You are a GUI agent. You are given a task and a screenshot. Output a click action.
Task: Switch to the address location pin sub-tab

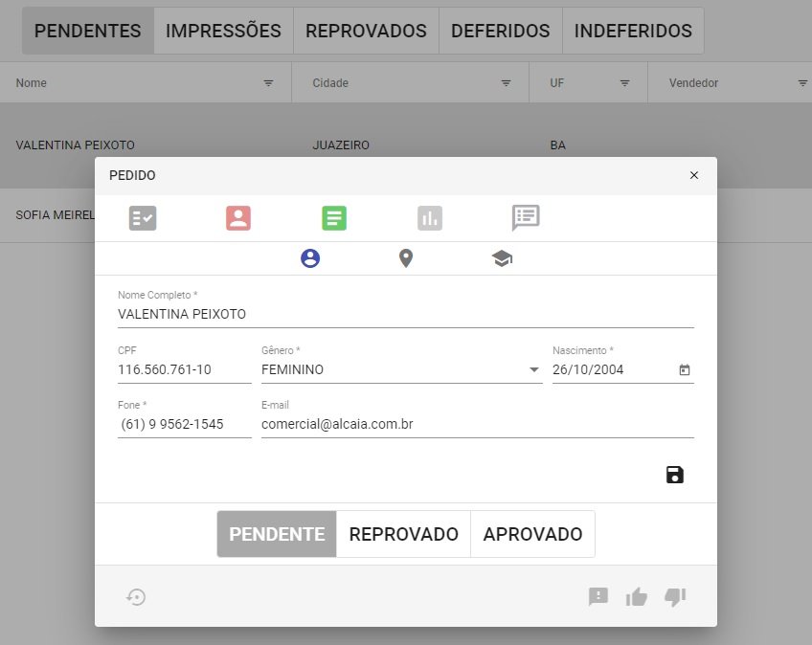(406, 258)
